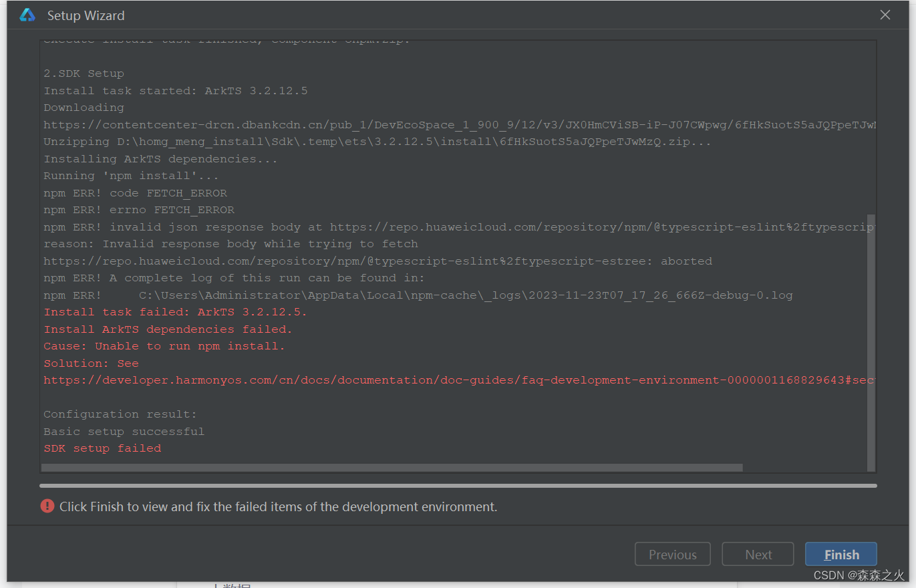The image size is (916, 588).
Task: Click the Finish button
Action: point(841,555)
